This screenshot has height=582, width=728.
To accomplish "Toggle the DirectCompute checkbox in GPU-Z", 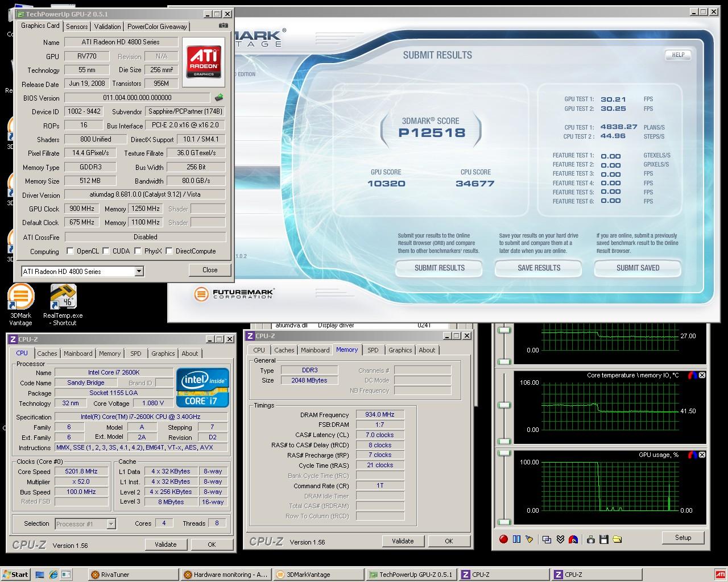I will click(x=169, y=251).
